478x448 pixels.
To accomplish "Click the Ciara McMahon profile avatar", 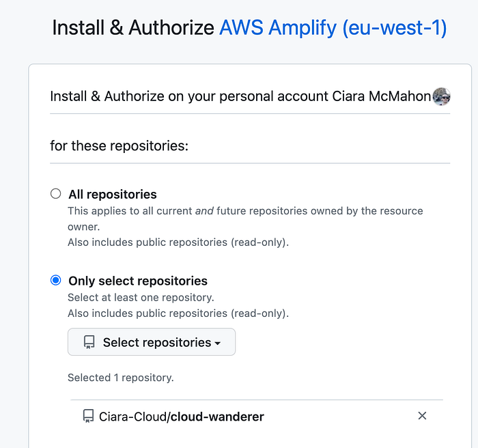I will coord(441,96).
